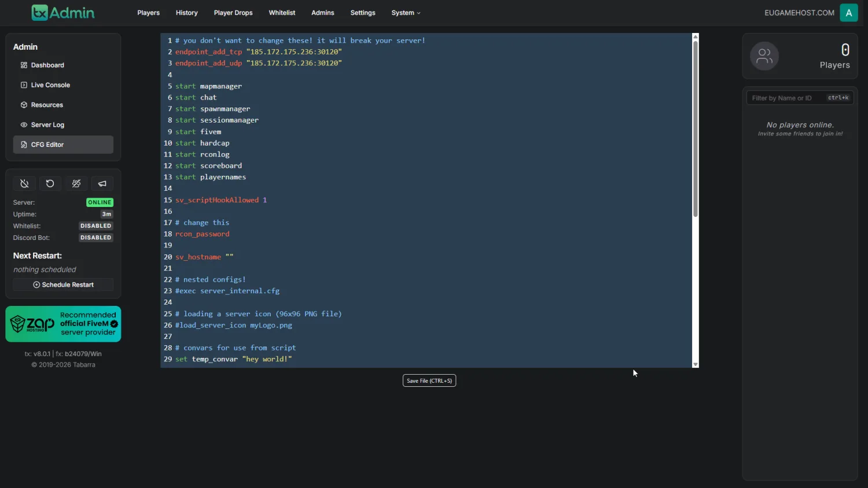Click the 'sv_scriptHookAllowed 1' line
The height and width of the screenshot is (488, 868).
[x=221, y=200]
